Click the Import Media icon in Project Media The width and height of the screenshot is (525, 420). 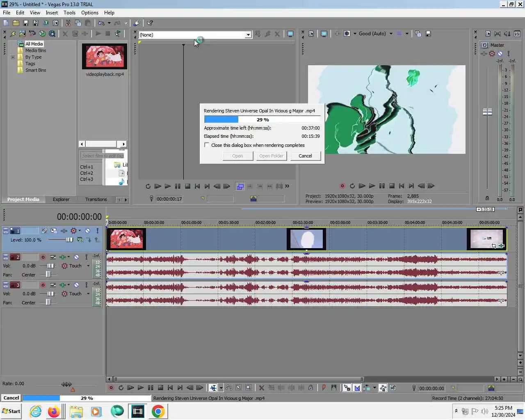[x=22, y=34]
